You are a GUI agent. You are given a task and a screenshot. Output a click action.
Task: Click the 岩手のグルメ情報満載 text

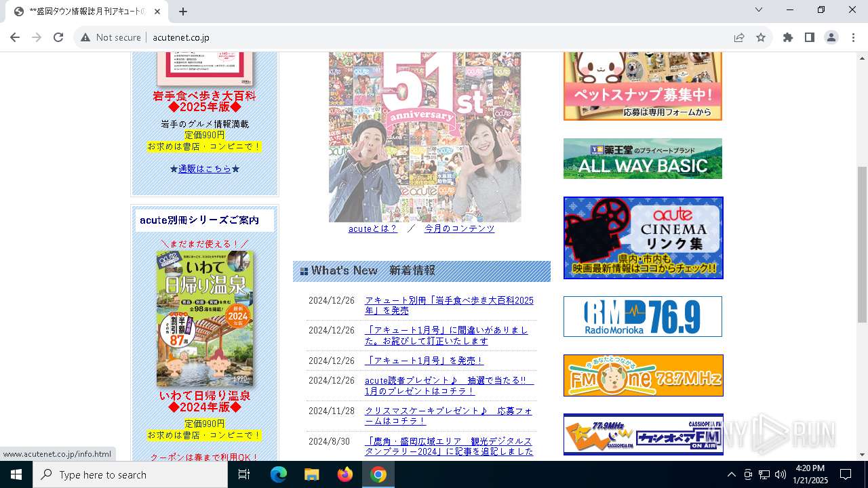(x=205, y=124)
